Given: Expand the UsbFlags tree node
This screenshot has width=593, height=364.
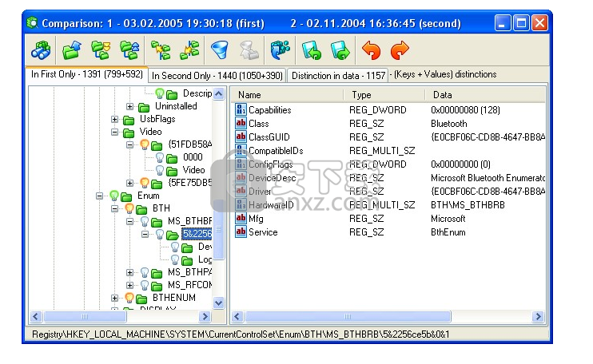Looking at the screenshot, I should (x=115, y=120).
